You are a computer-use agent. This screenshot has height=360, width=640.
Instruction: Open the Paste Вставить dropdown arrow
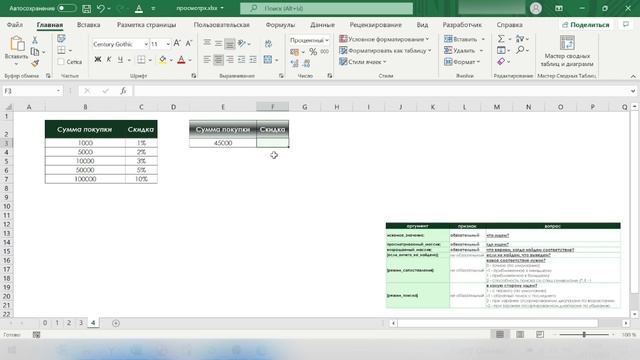[16, 64]
